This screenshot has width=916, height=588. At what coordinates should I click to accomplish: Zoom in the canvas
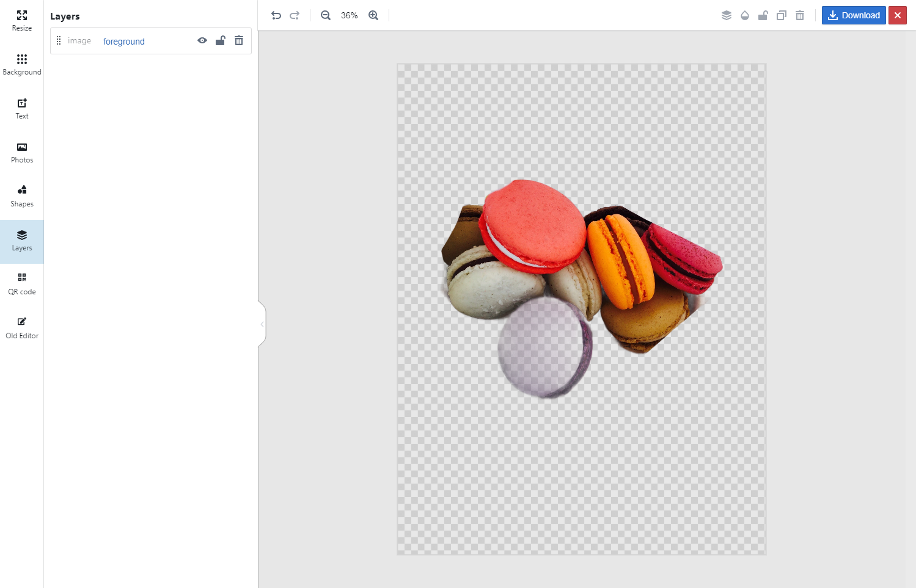tap(373, 15)
